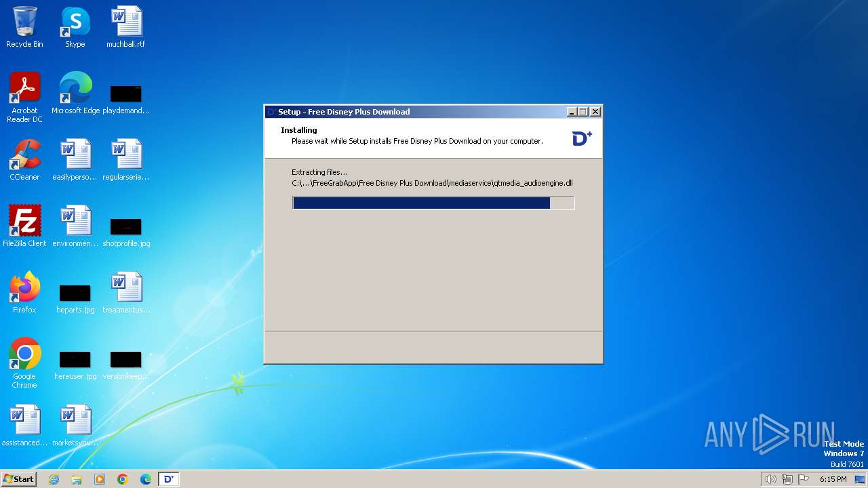This screenshot has width=868, height=488.
Task: Select the environmen document icon
Action: [x=75, y=226]
